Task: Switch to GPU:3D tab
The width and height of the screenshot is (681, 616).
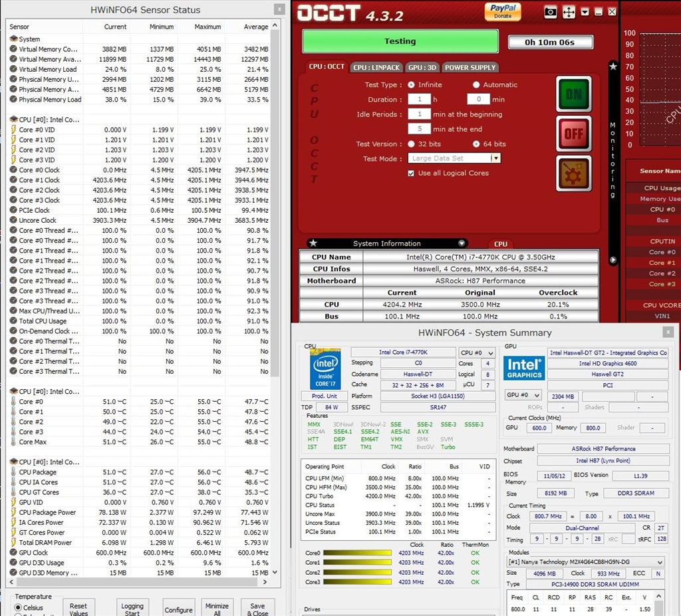Action: coord(422,67)
